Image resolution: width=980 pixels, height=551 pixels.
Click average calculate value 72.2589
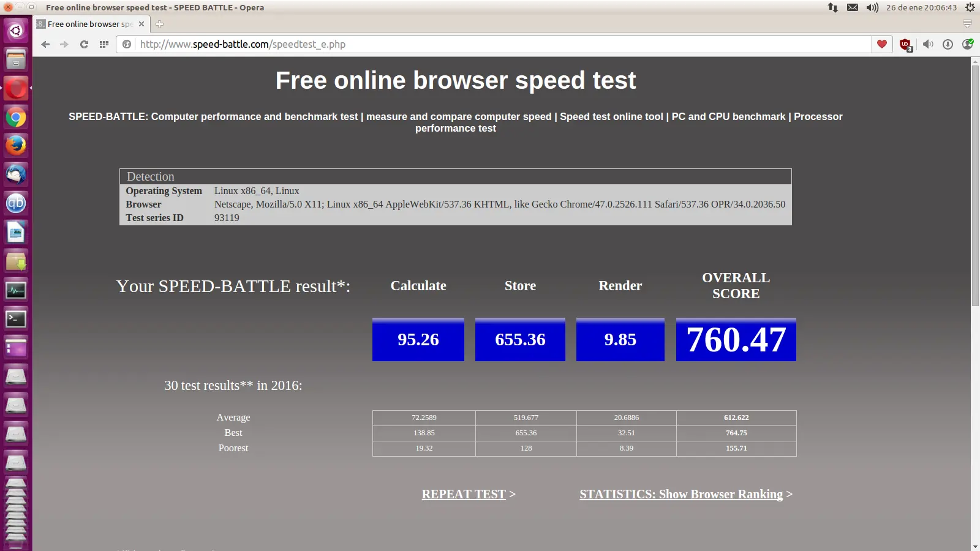pyautogui.click(x=424, y=418)
